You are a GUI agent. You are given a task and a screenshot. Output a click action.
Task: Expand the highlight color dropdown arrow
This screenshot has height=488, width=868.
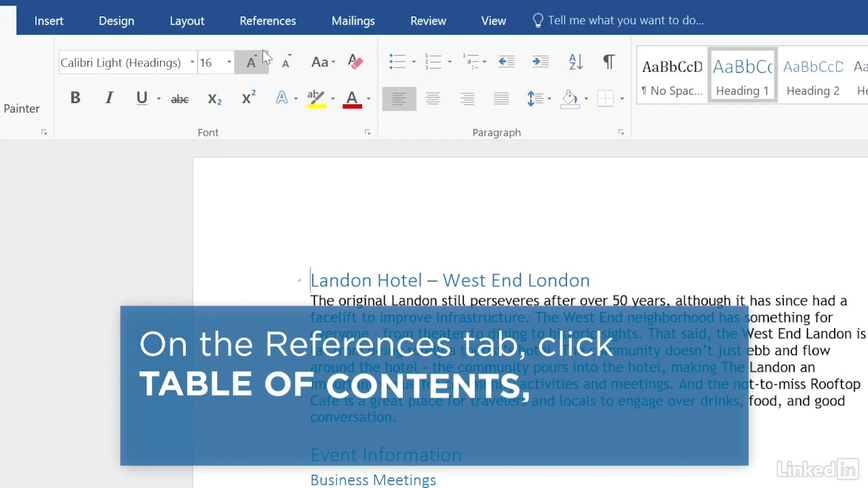click(x=332, y=99)
